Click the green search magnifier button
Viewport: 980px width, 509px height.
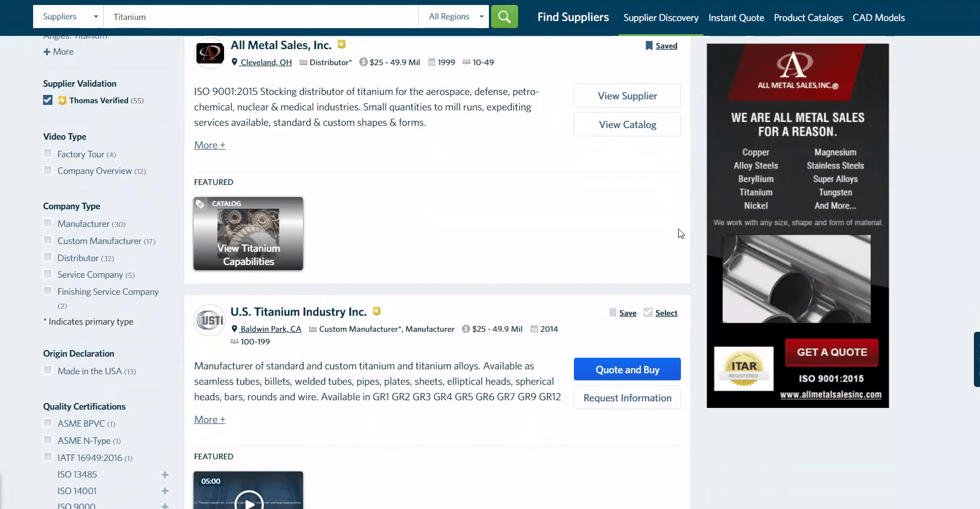click(x=504, y=17)
